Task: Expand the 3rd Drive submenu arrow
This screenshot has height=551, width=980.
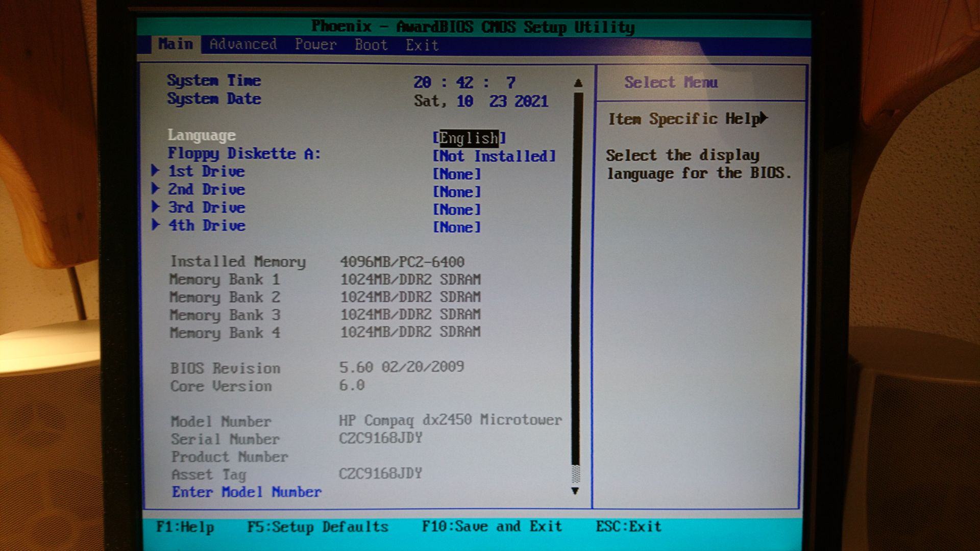Action: click(156, 206)
